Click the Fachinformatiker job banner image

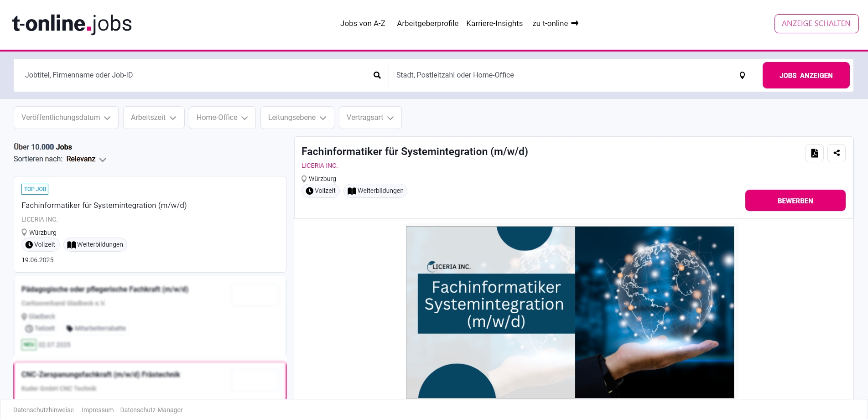[570, 312]
